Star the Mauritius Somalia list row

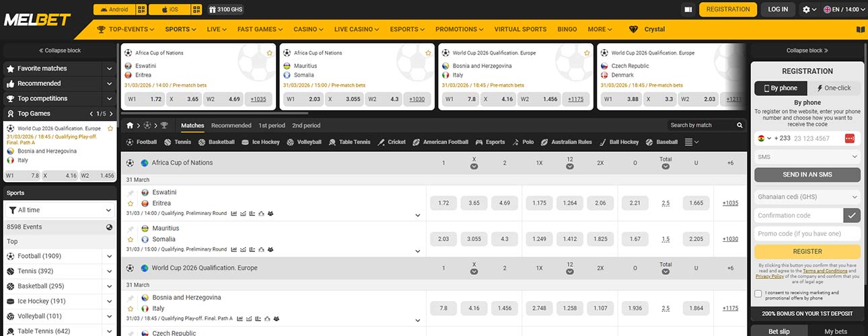(x=131, y=239)
